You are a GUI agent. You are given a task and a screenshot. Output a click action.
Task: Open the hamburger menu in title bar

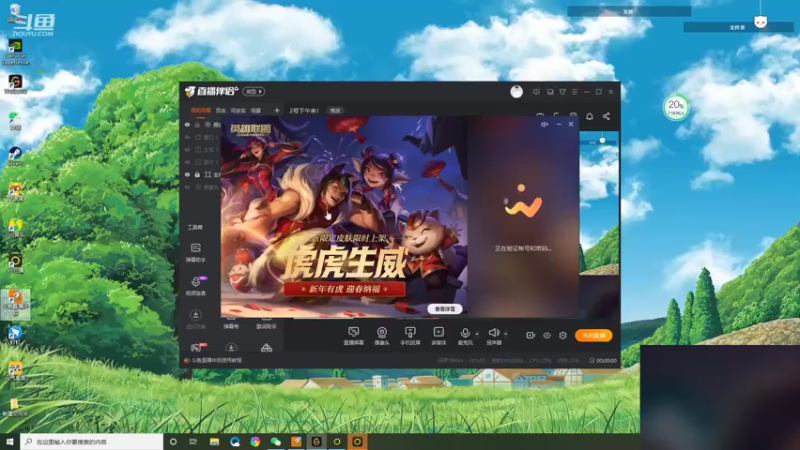(574, 92)
